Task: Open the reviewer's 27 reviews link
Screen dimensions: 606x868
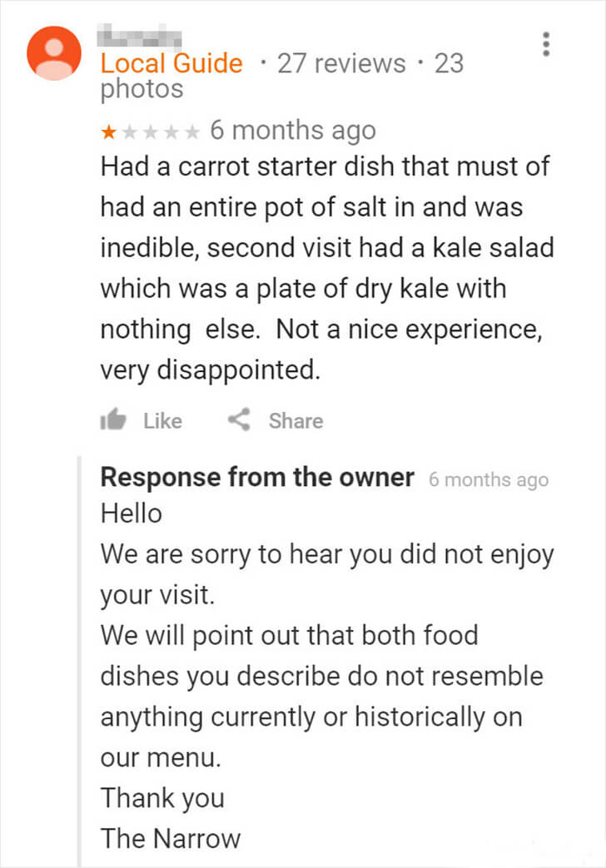Action: tap(341, 63)
